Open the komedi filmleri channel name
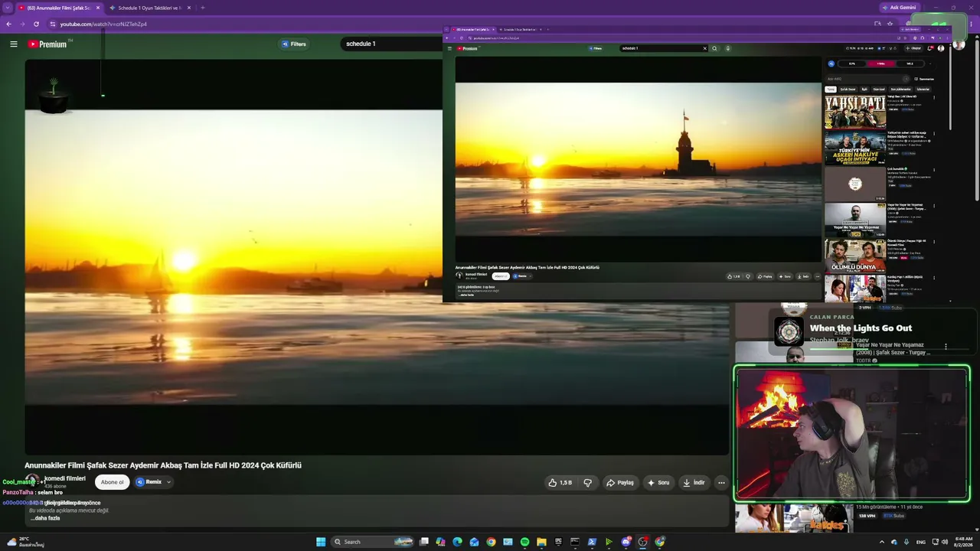 [x=65, y=478]
